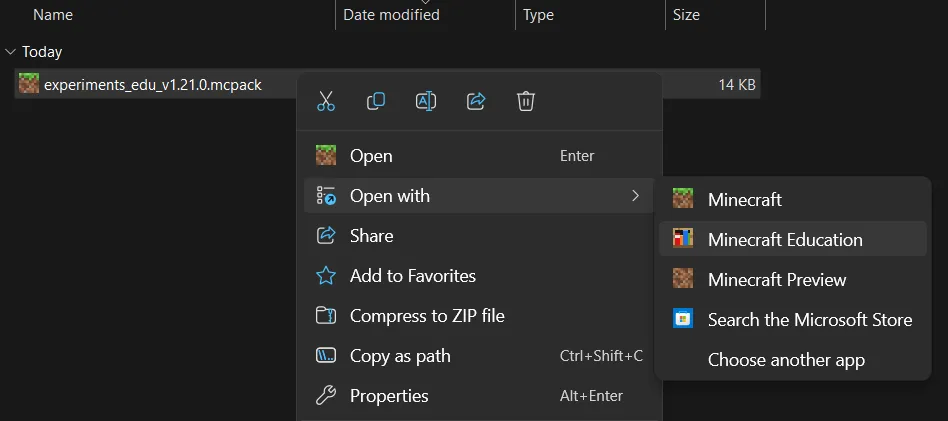Choose Add to Favorites
948x421 pixels.
click(479, 276)
